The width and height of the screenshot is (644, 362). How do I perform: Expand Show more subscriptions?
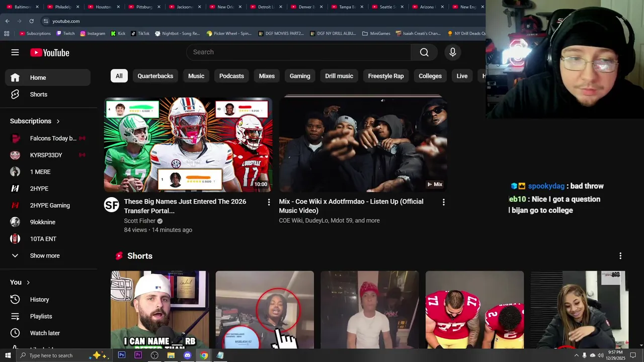pyautogui.click(x=48, y=255)
